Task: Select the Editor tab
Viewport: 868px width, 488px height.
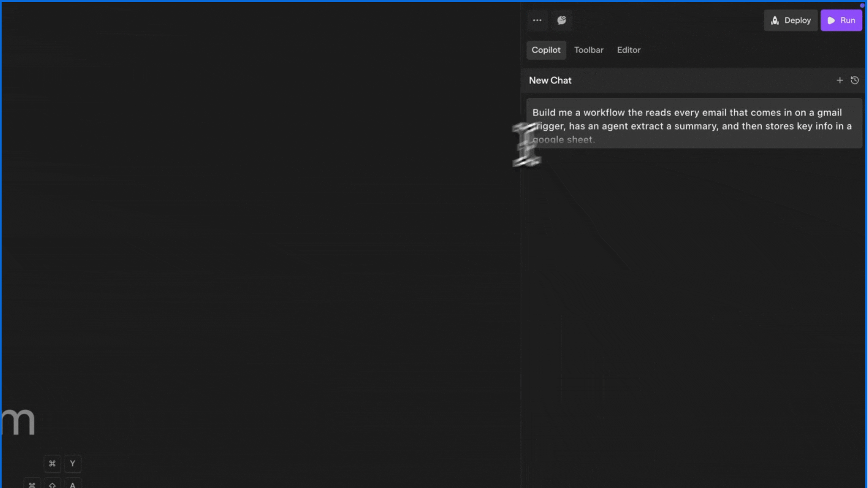Action: pos(628,50)
